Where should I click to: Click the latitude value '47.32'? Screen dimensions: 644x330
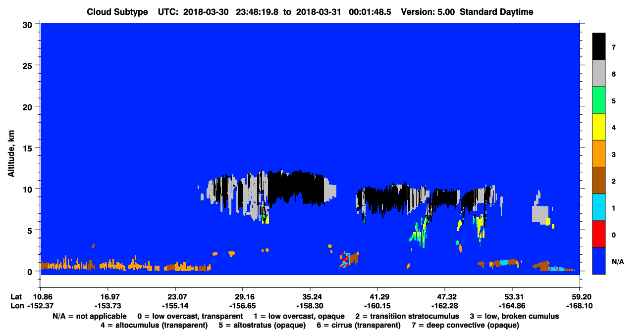click(x=445, y=297)
